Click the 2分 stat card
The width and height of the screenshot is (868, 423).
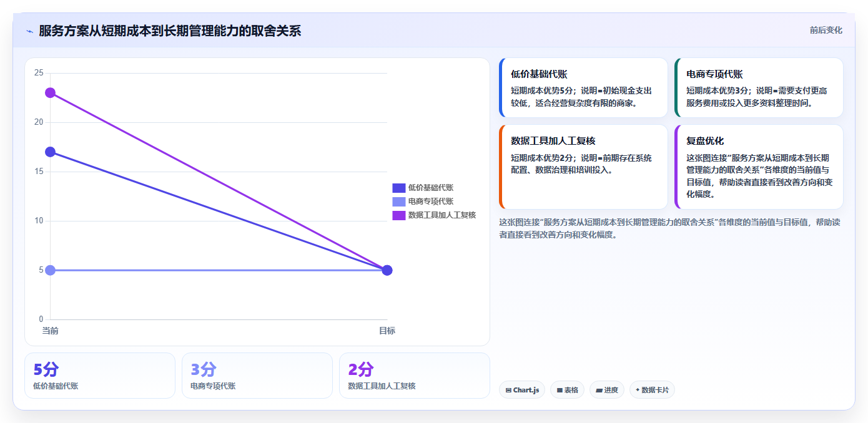(x=415, y=376)
